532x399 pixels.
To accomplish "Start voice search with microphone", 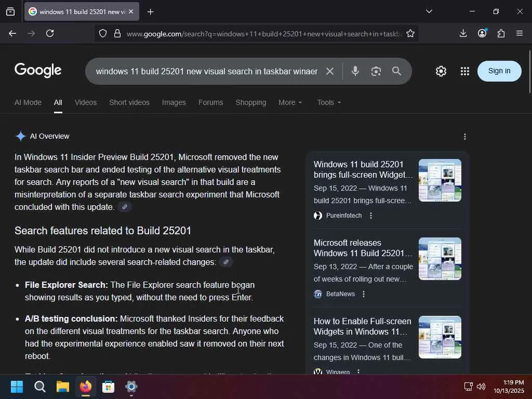I will 355,71.
